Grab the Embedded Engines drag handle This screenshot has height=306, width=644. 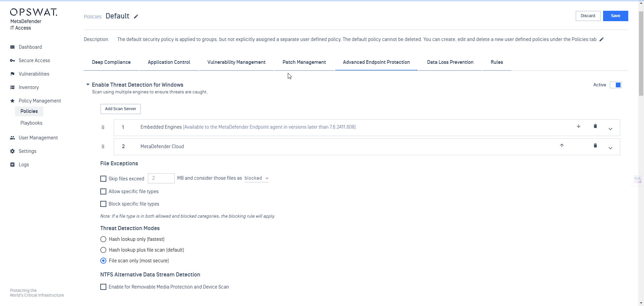pyautogui.click(x=103, y=127)
